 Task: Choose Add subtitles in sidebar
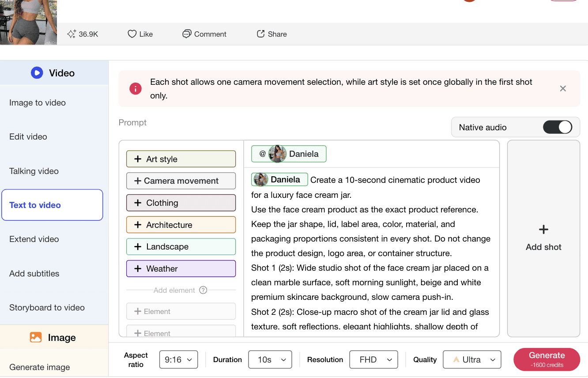pyautogui.click(x=34, y=273)
